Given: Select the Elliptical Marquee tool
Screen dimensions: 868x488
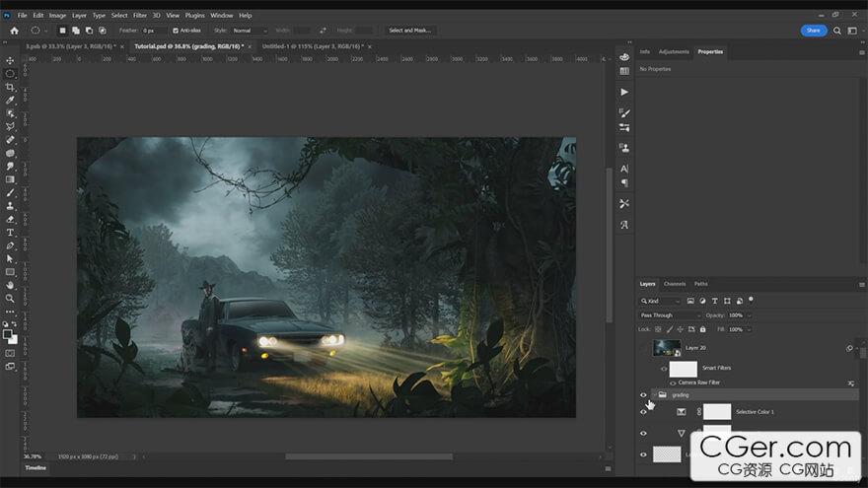Looking at the screenshot, I should coord(10,74).
